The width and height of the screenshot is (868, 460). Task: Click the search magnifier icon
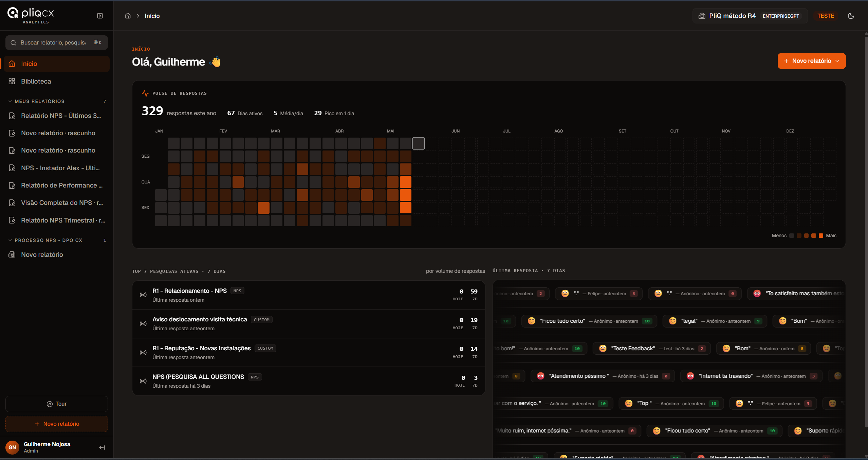[x=14, y=42]
